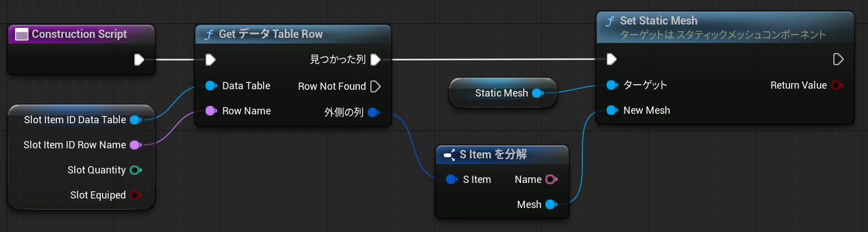The width and height of the screenshot is (868, 232).
Task: Click the 見つかった列 execution output pin
Action: point(376,59)
